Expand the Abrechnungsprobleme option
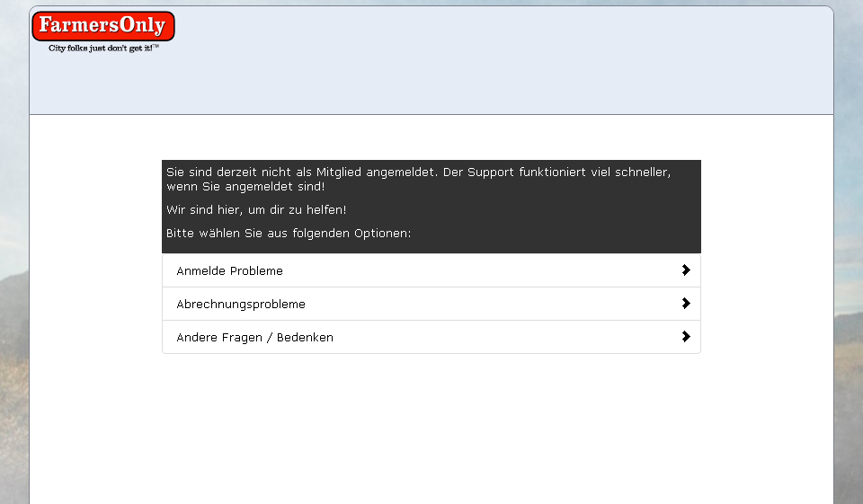 (431, 304)
